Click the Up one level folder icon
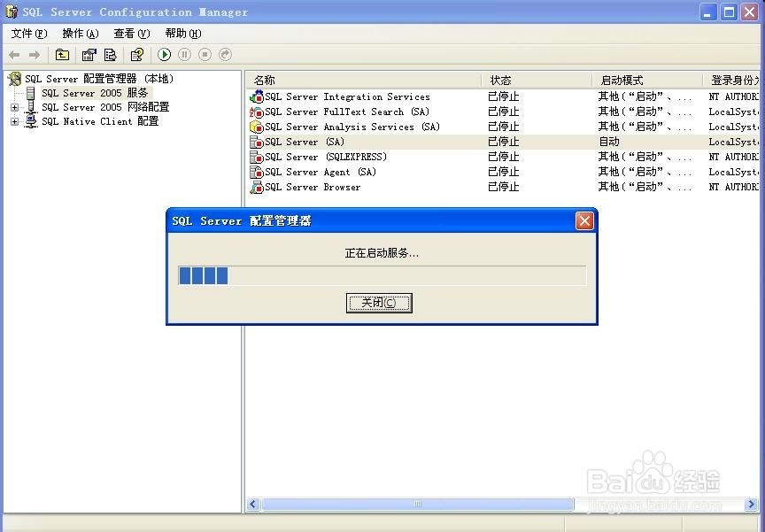The width and height of the screenshot is (765, 532). 62,55
